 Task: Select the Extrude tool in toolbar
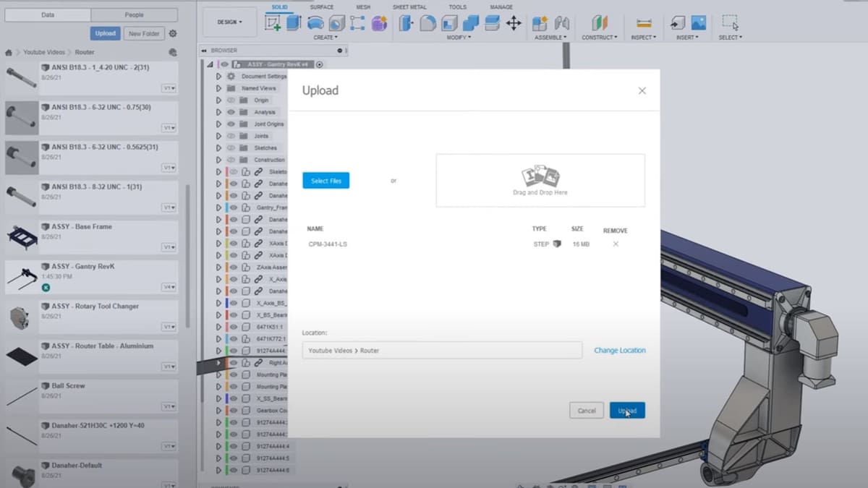[294, 23]
